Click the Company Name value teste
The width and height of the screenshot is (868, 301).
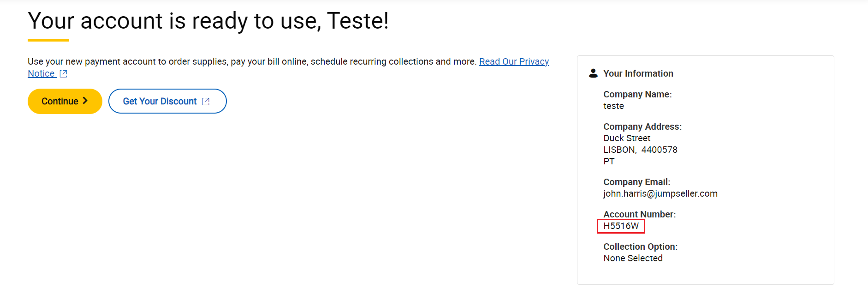pos(613,106)
